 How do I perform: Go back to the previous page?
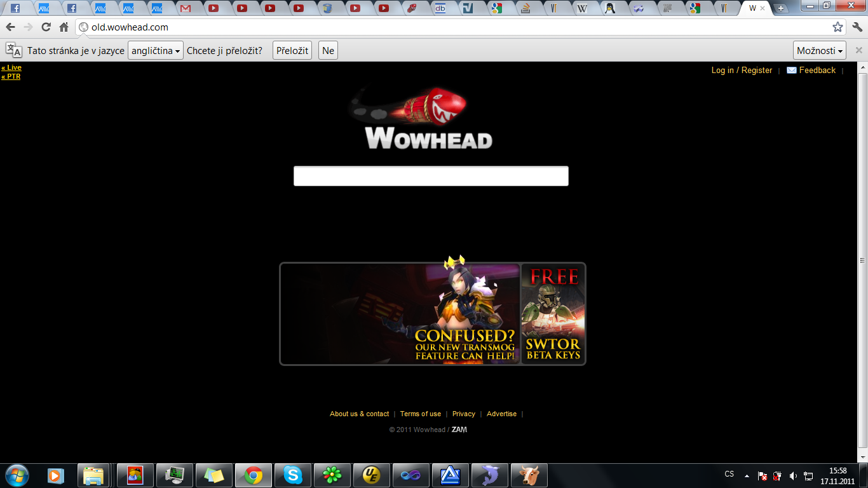(10, 27)
